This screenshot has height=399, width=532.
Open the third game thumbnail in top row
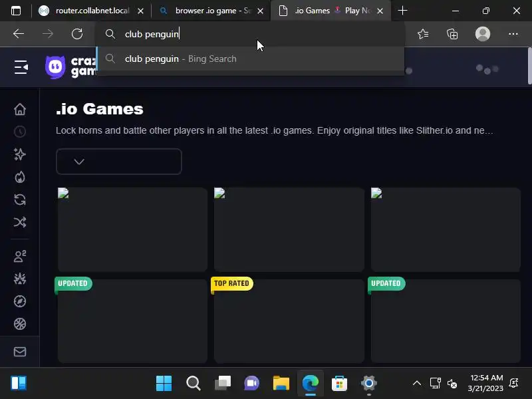[446, 229]
